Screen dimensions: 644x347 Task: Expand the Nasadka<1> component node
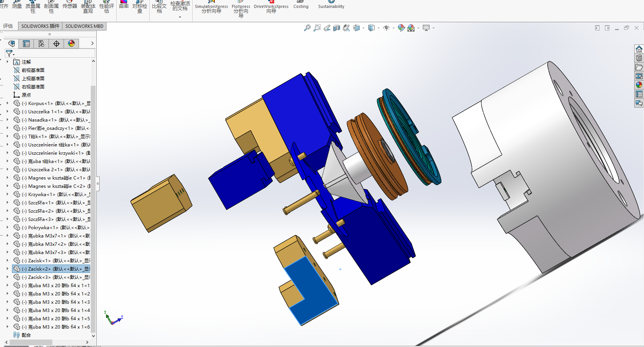(7, 119)
